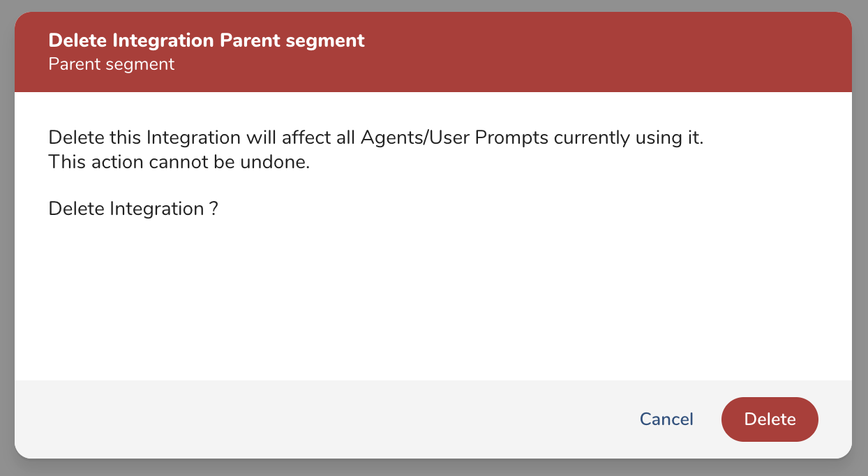Click the word "Delete" starting the warning sentence
Viewport: 868px width, 476px height.
tap(76, 137)
